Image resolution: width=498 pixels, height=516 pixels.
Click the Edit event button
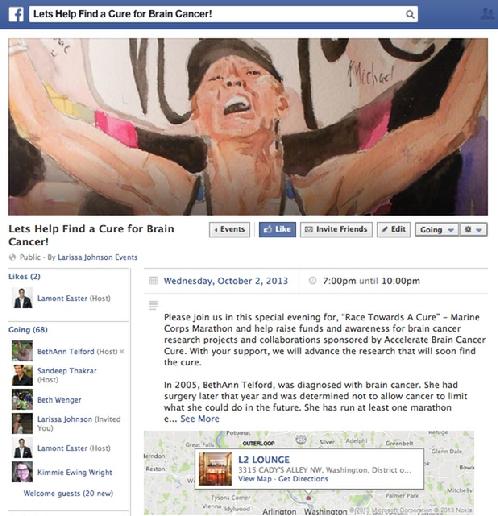[x=394, y=229]
